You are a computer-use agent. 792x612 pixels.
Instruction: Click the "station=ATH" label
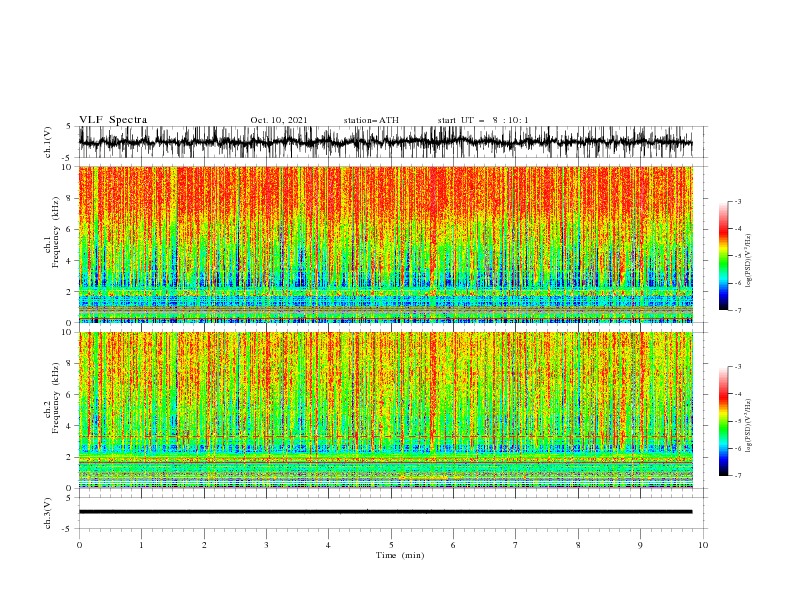(x=371, y=120)
